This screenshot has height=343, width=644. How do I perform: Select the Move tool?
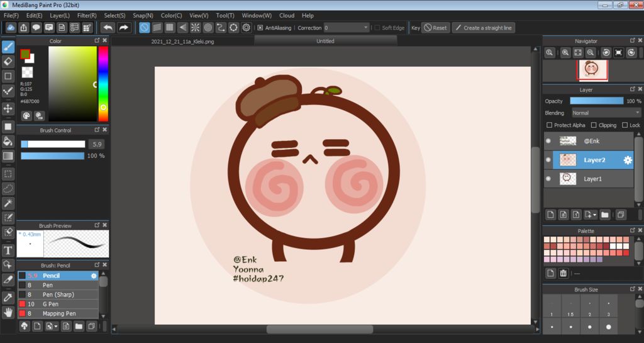(x=8, y=108)
